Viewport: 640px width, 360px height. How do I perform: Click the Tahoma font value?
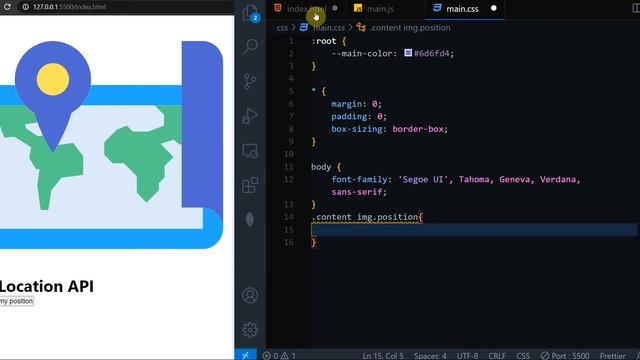pos(473,179)
